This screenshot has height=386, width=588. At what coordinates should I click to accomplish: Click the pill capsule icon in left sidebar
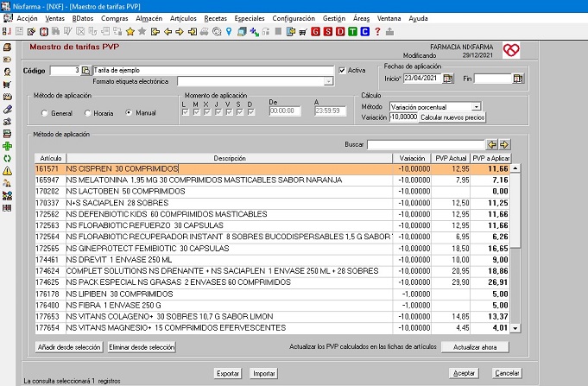pos(7,109)
